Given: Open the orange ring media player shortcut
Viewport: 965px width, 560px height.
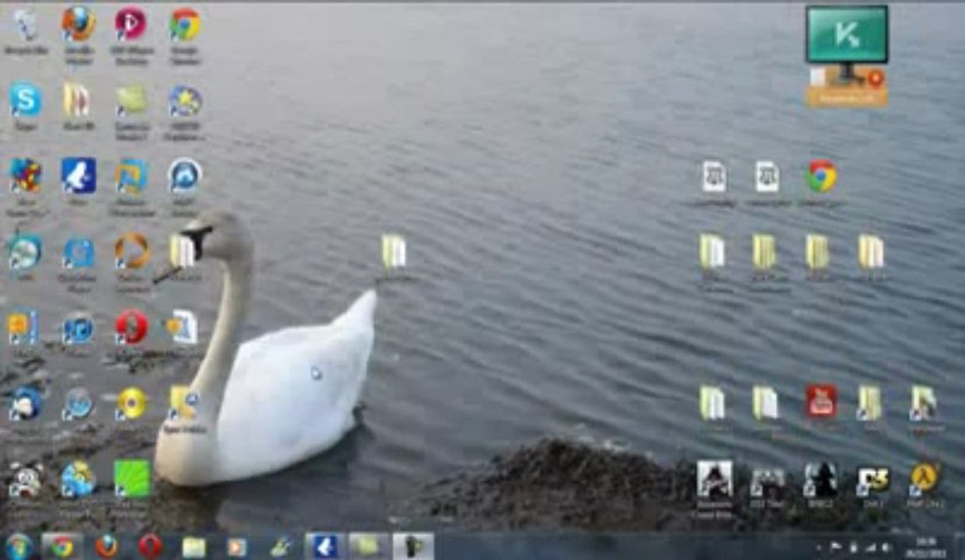Looking at the screenshot, I should point(132,250).
